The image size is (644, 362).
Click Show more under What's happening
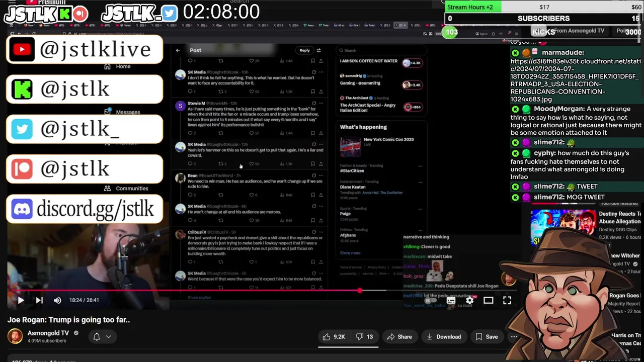pos(350,253)
